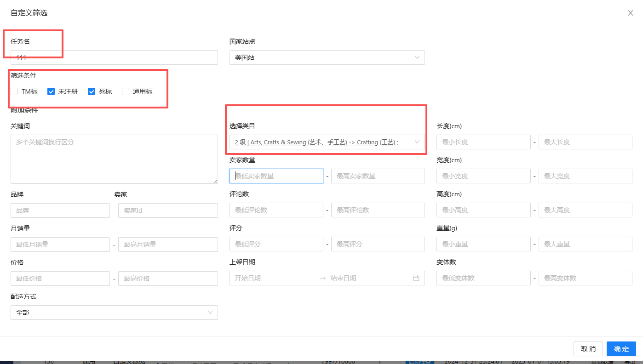
Task: Close the 自定义筛选 dialog with X
Action: click(630, 13)
